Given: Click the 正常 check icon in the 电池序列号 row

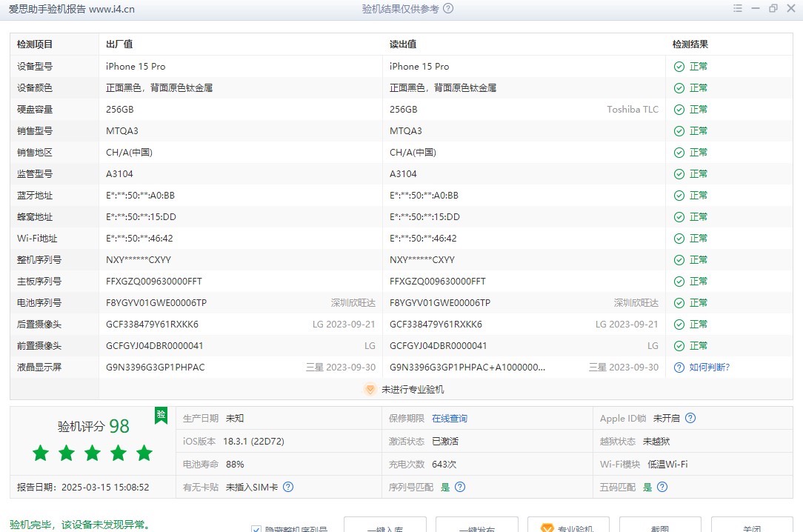Looking at the screenshot, I should pos(679,303).
